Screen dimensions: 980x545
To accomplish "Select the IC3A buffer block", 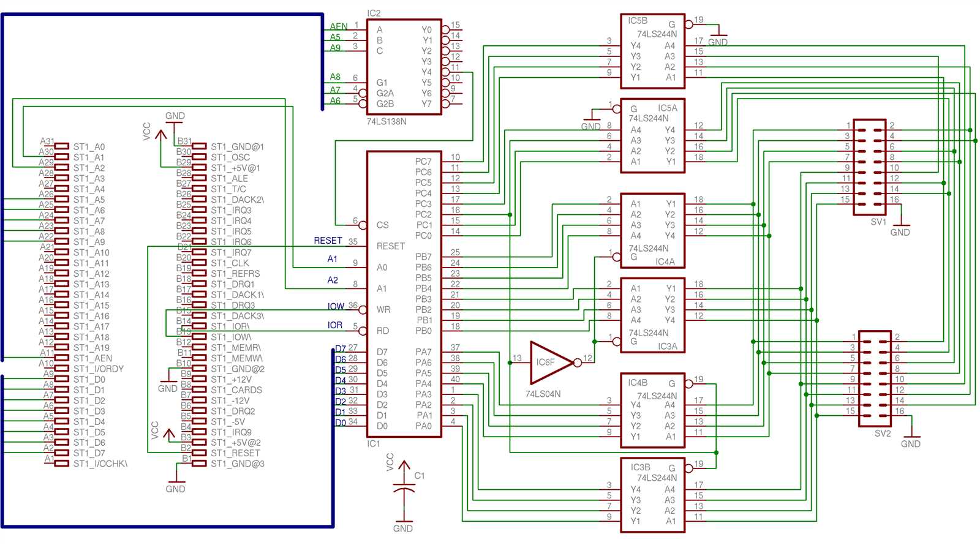I will (652, 315).
